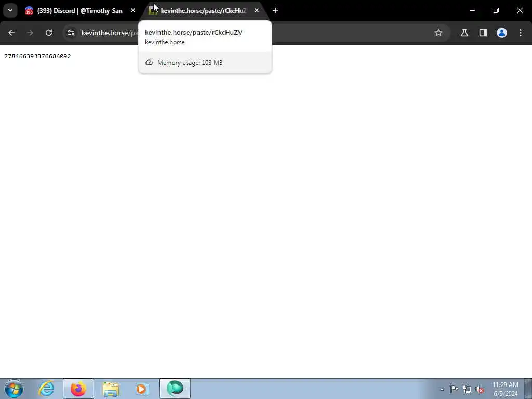Viewport: 532px width, 399px height.
Task: Open the Windows Start menu
Action: point(14,389)
